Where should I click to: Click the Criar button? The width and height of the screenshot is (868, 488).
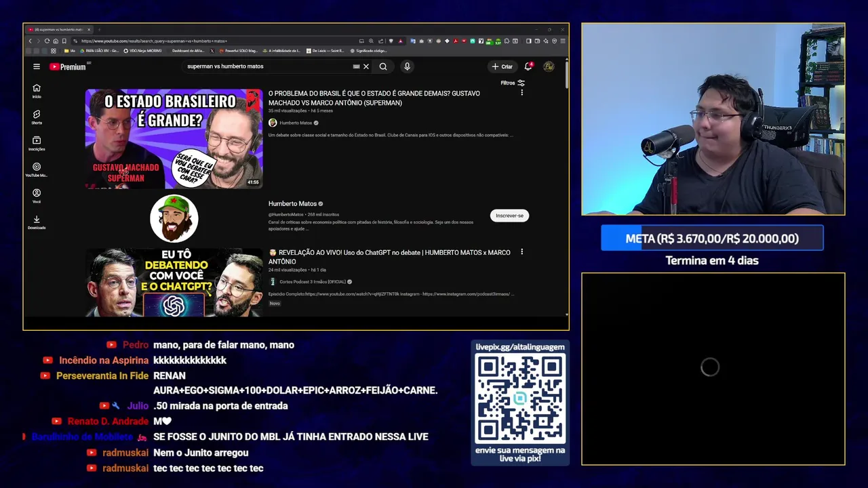click(x=502, y=66)
